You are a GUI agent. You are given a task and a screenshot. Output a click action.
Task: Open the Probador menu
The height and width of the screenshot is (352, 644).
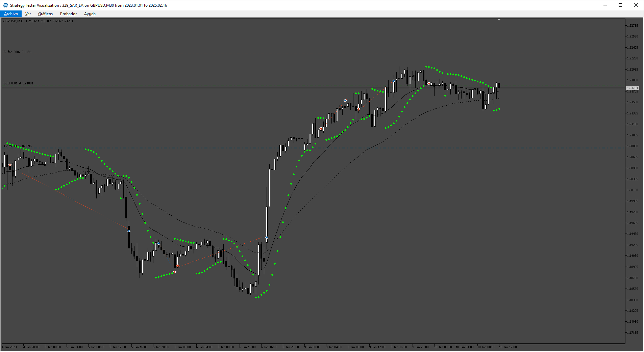[x=68, y=14]
